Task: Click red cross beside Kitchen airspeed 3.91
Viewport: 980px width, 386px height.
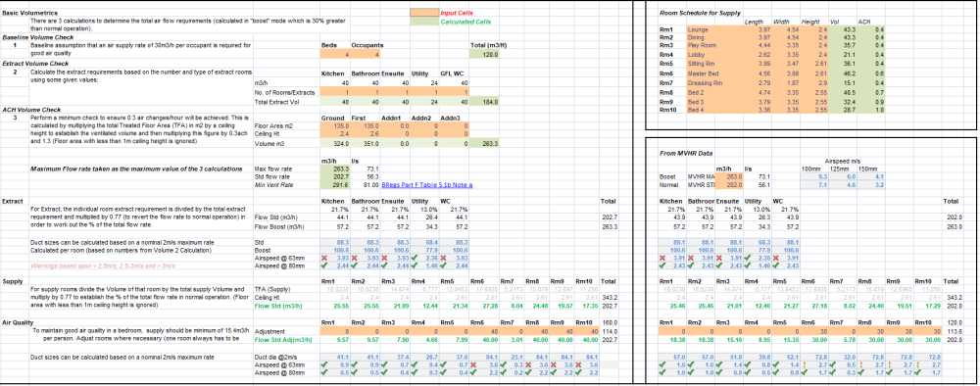Action: (663, 258)
